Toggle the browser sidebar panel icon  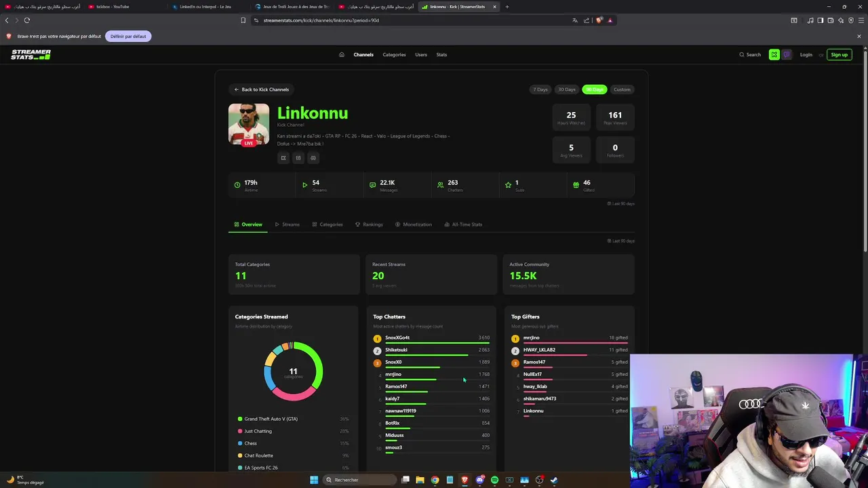tap(820, 20)
